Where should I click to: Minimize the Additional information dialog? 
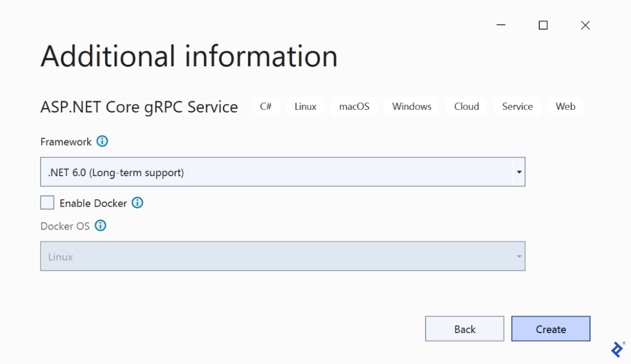click(x=500, y=25)
